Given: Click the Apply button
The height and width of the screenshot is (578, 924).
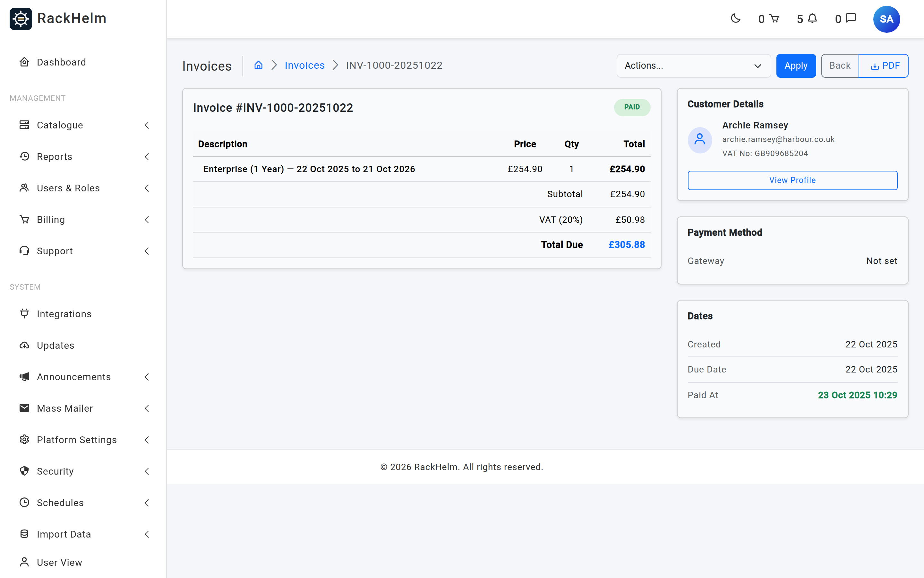Looking at the screenshot, I should coord(796,66).
